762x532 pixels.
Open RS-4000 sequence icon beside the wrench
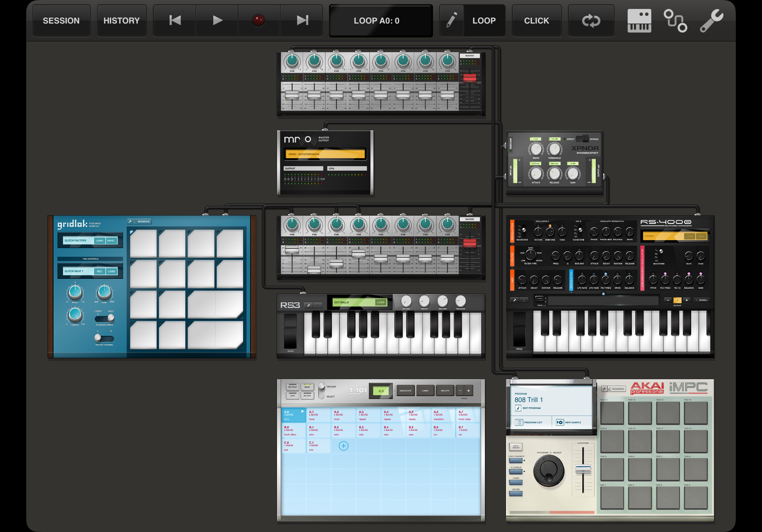tap(524, 300)
